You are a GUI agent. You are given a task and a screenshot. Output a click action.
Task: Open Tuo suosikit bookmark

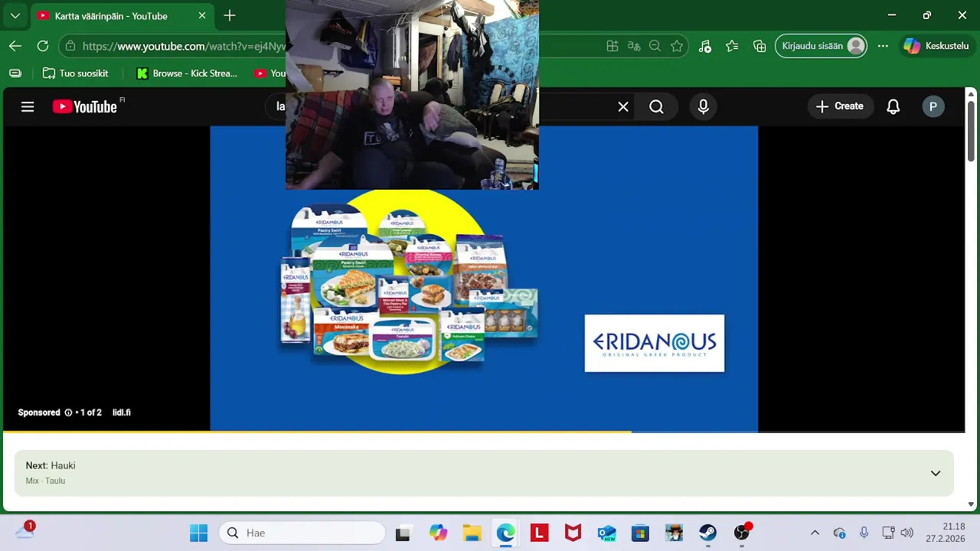[x=75, y=73]
